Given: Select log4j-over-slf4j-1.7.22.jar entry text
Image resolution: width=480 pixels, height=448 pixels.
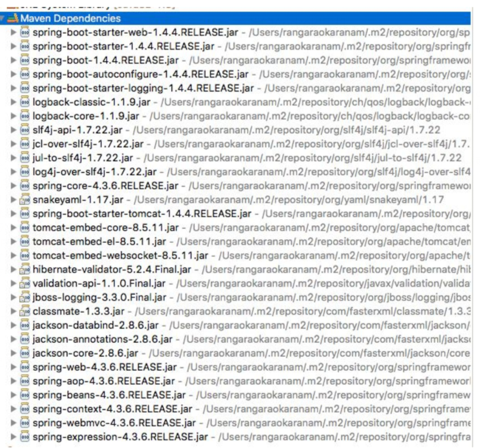Looking at the screenshot, I should pyautogui.click(x=94, y=172).
